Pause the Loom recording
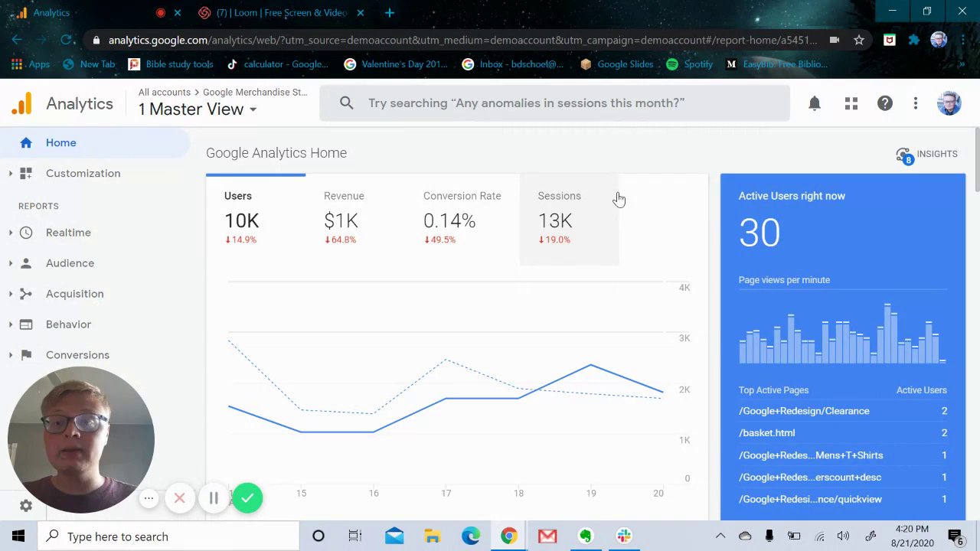The image size is (980, 551). 214,499
